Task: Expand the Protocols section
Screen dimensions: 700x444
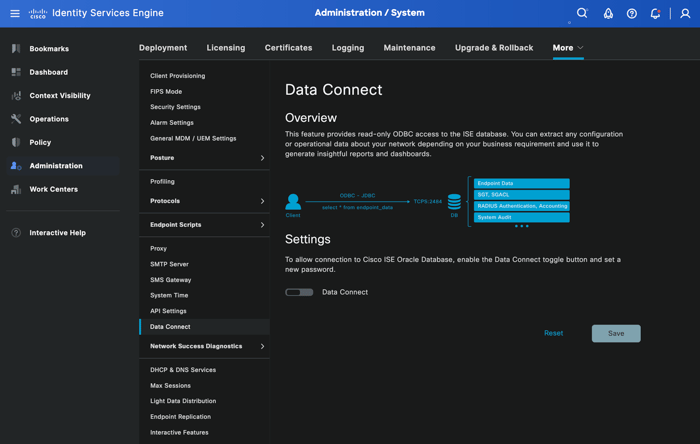Action: 205,201
